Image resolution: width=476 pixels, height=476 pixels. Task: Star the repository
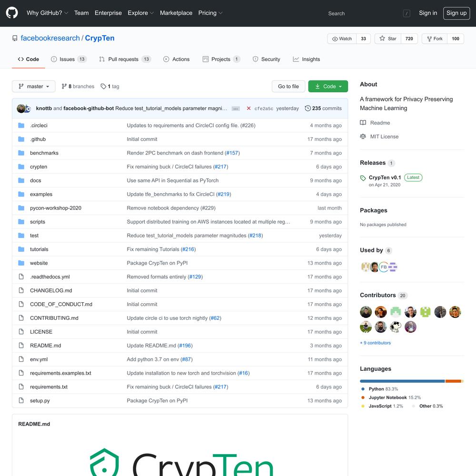tap(388, 39)
